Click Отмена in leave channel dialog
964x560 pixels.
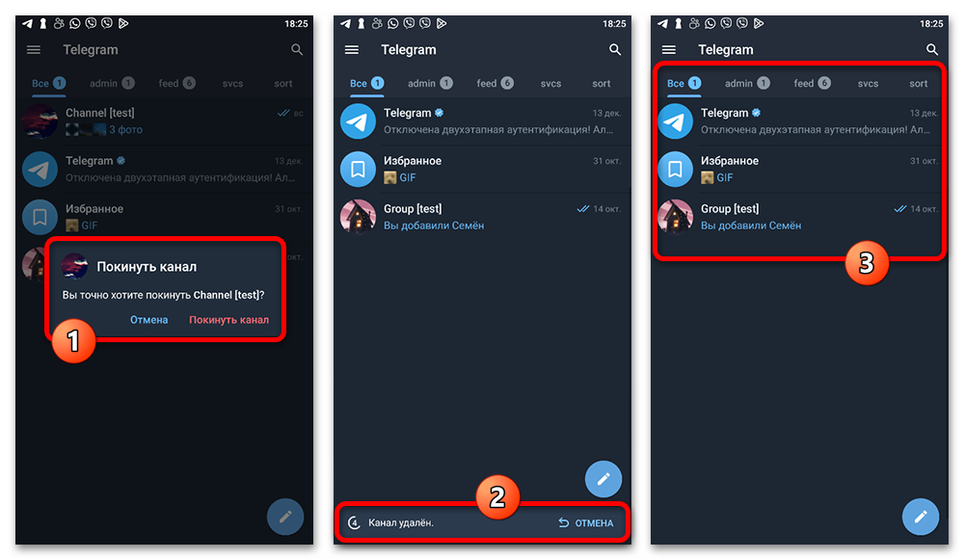(148, 320)
